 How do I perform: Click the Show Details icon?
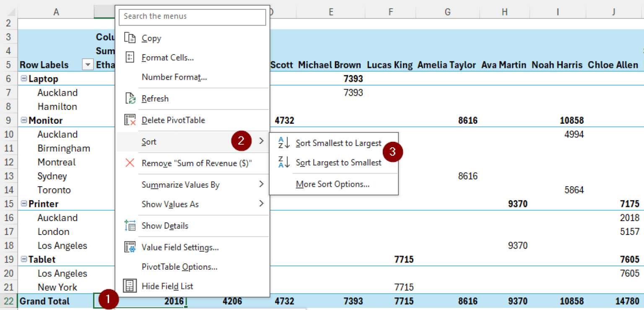[130, 226]
